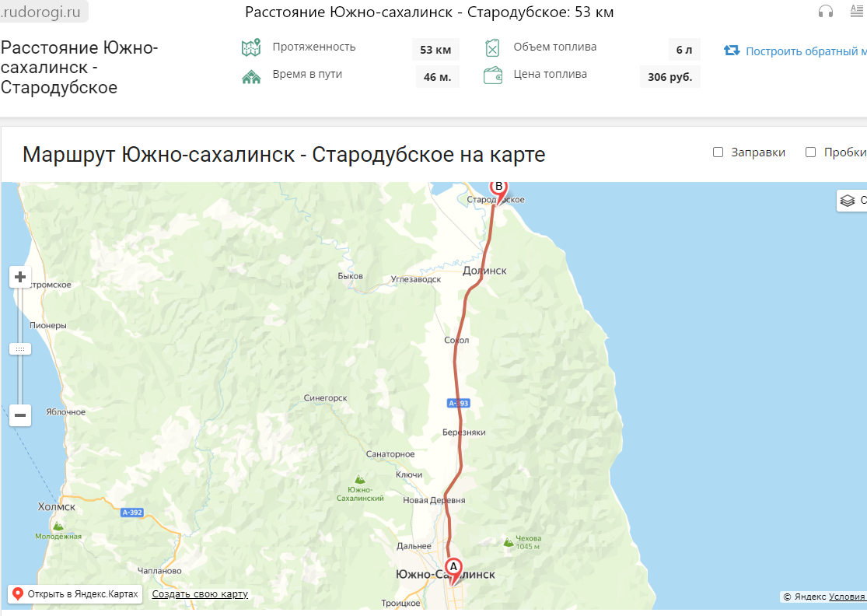The width and height of the screenshot is (867, 616).
Task: Click the map icon beside Протяженность
Action: point(251,48)
